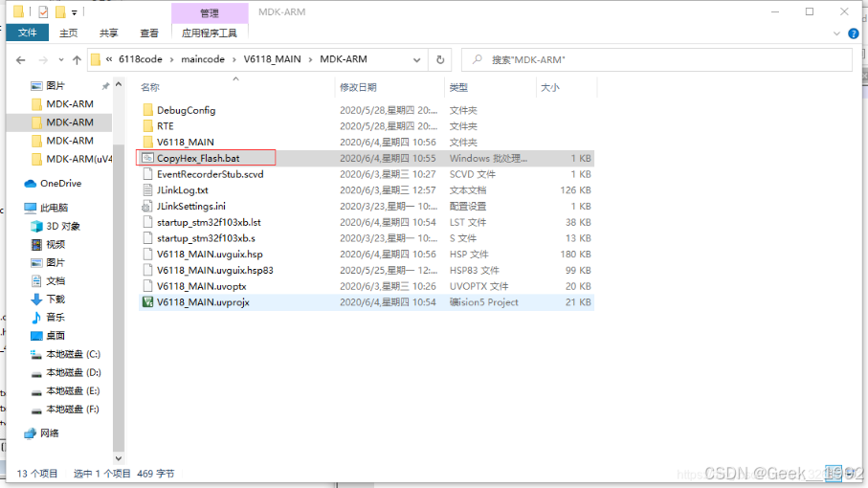This screenshot has height=488, width=868.
Task: Open 桌面 in sidebar
Action: coord(56,336)
